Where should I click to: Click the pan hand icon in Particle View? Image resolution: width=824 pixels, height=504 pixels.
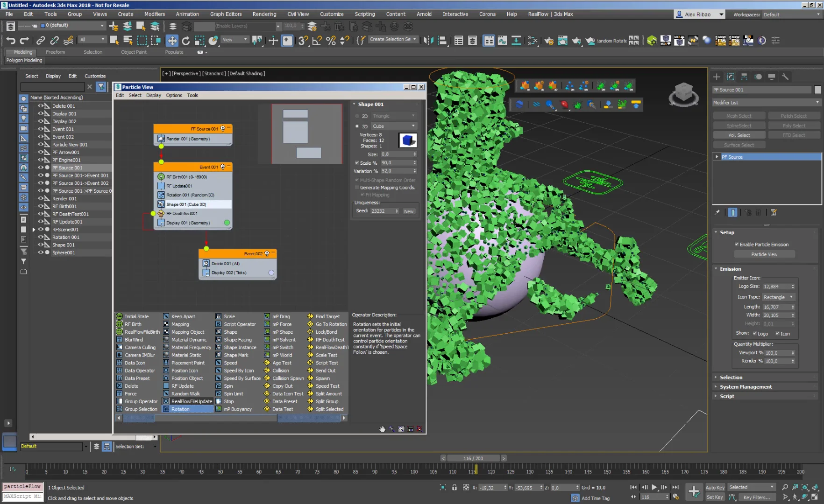[x=383, y=429]
